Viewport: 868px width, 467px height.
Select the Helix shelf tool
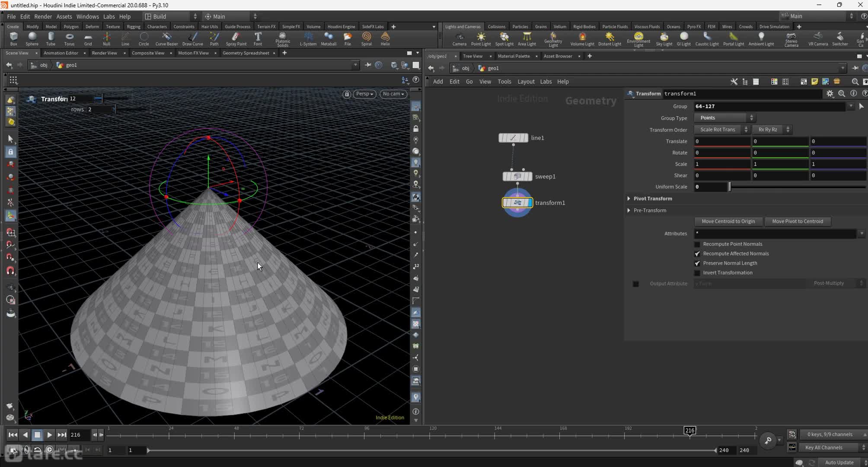click(x=385, y=38)
